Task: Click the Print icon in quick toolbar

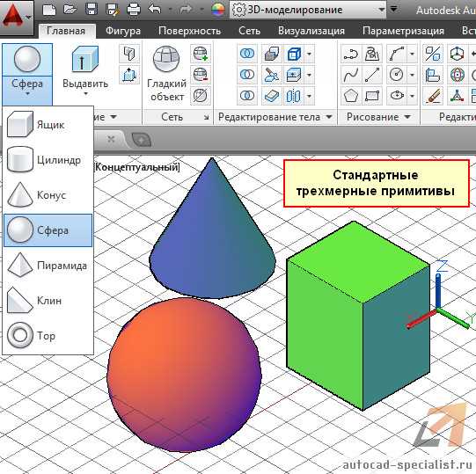Action: [x=134, y=10]
